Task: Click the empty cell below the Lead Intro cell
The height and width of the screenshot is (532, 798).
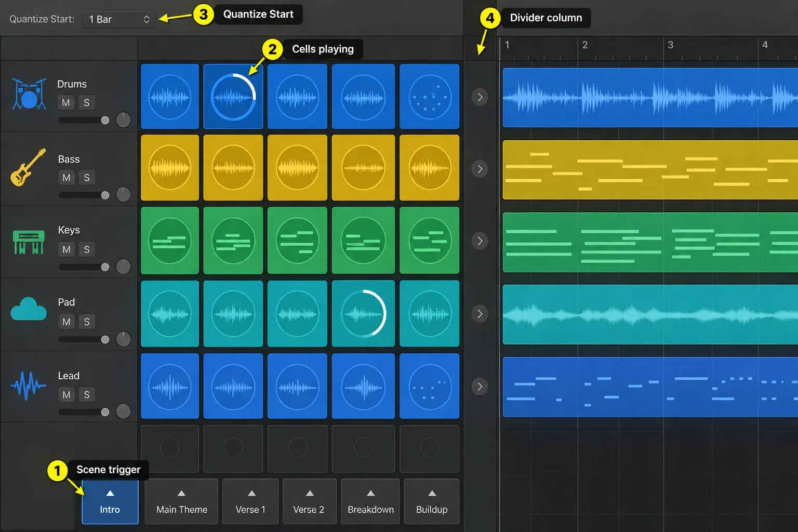Action: pyautogui.click(x=170, y=448)
